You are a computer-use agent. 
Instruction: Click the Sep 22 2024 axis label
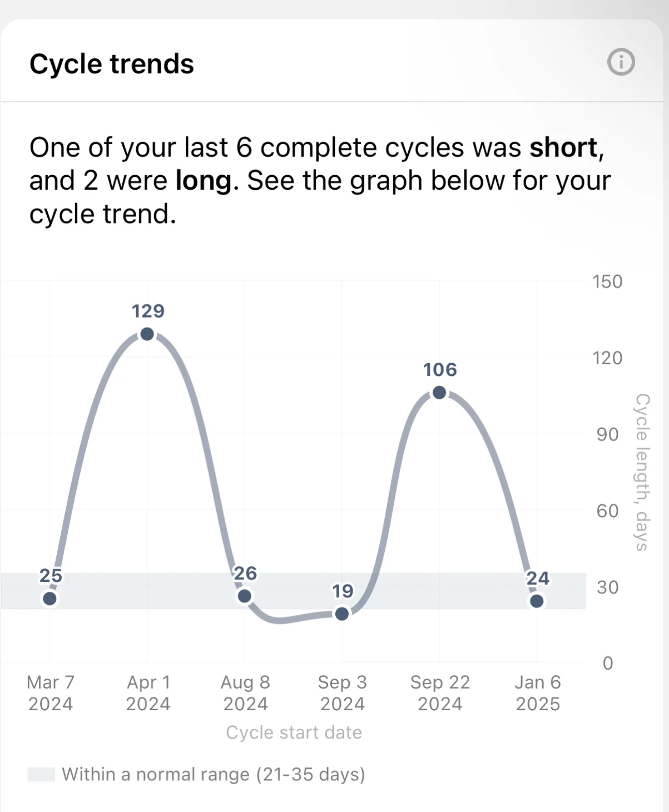click(x=440, y=693)
